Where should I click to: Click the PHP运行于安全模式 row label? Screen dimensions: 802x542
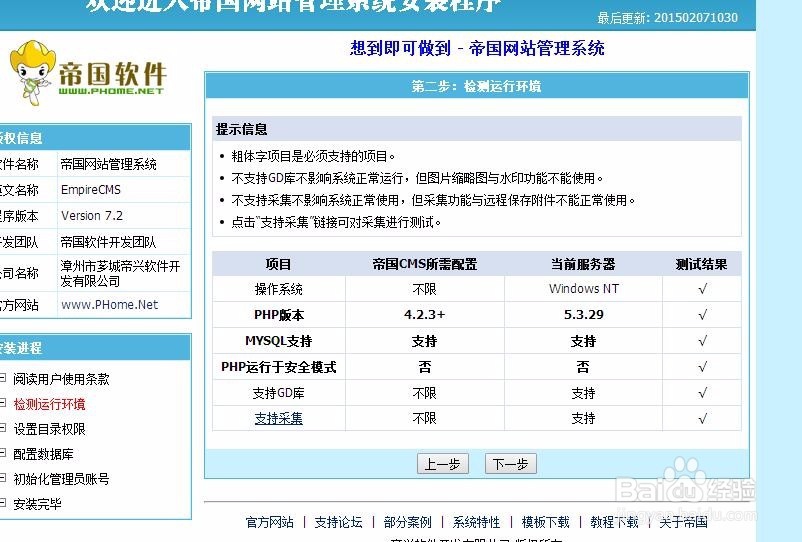tap(279, 367)
